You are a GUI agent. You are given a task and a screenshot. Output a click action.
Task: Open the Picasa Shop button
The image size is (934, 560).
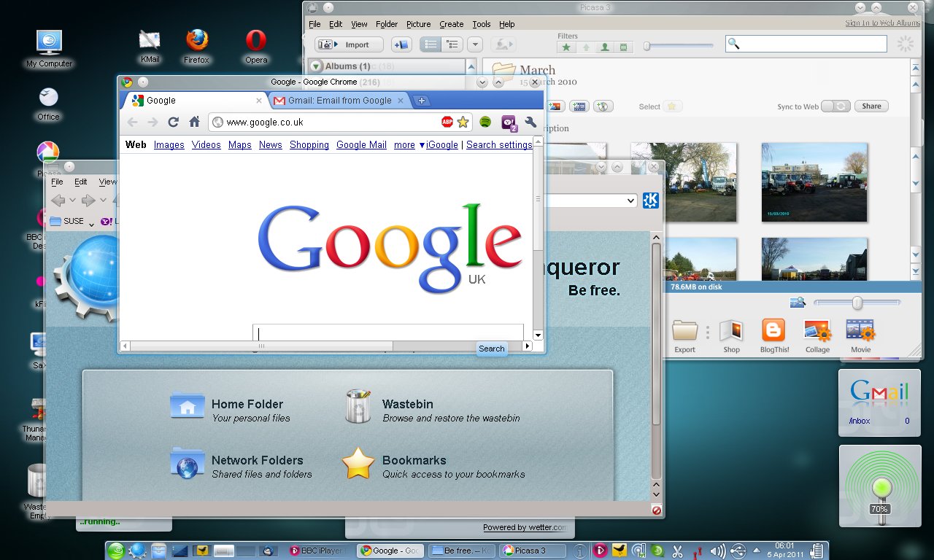pos(731,336)
